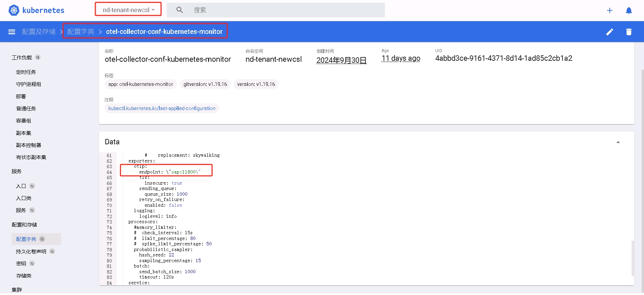Toggle the hamburger sidebar menu icon
The width and height of the screenshot is (644, 295).
coord(12,32)
